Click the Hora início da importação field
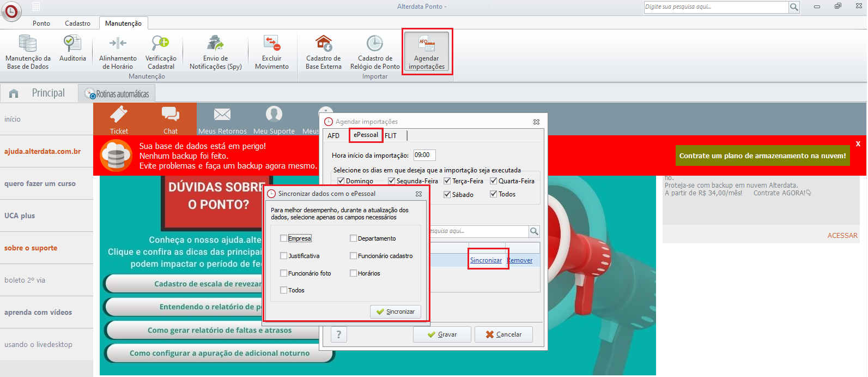 coord(424,155)
